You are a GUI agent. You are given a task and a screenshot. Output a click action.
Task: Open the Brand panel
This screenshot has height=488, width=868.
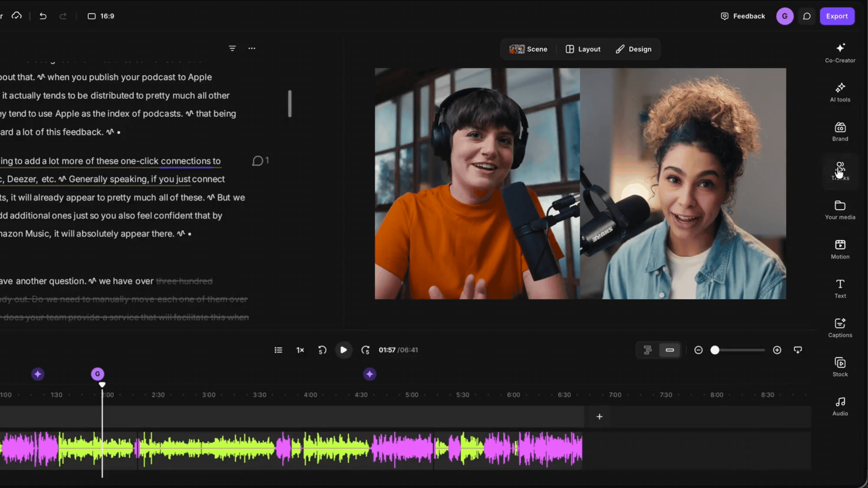[x=840, y=131]
